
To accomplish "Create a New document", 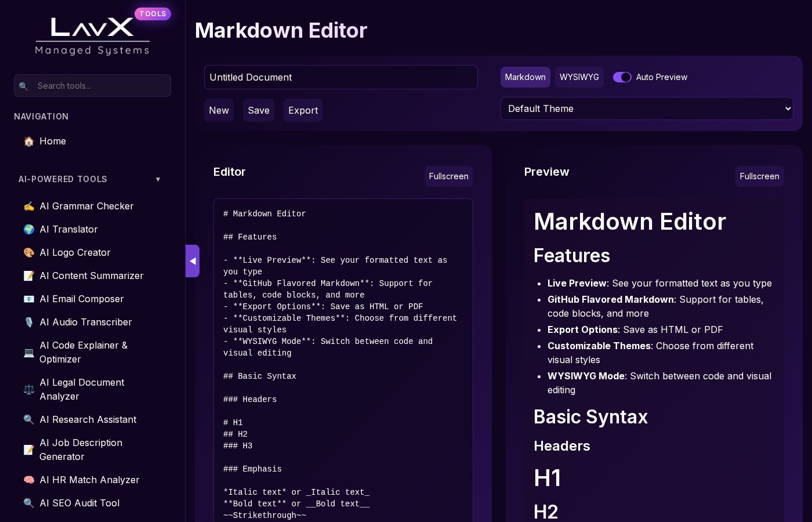I will tap(219, 110).
